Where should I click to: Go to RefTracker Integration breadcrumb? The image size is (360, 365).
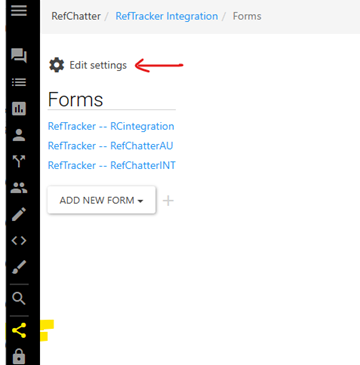coord(167,16)
